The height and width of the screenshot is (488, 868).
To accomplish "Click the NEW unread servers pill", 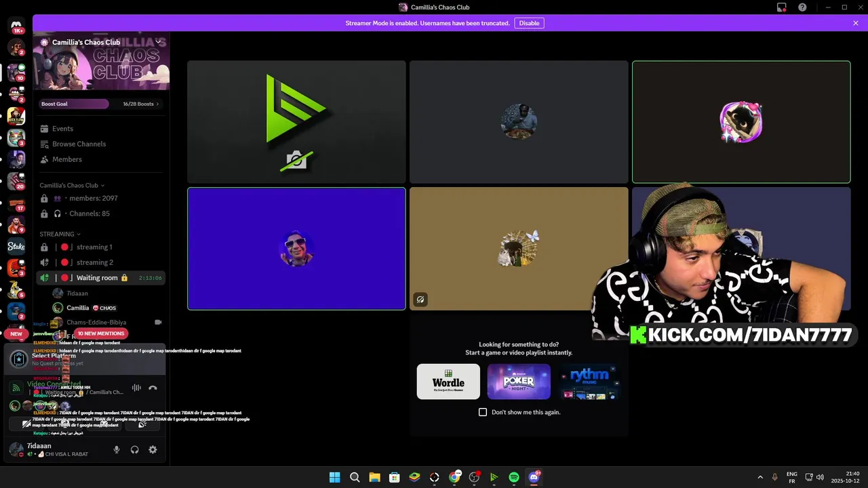I will [16, 333].
